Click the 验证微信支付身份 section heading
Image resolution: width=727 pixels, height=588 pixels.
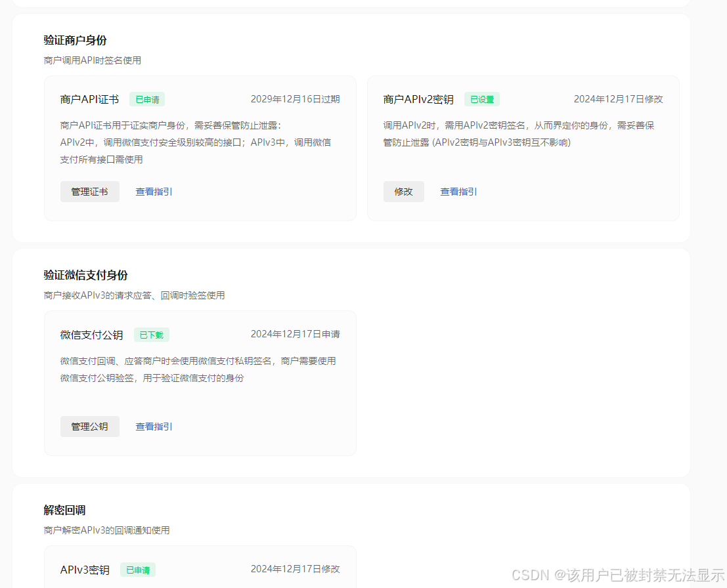pyautogui.click(x=86, y=275)
